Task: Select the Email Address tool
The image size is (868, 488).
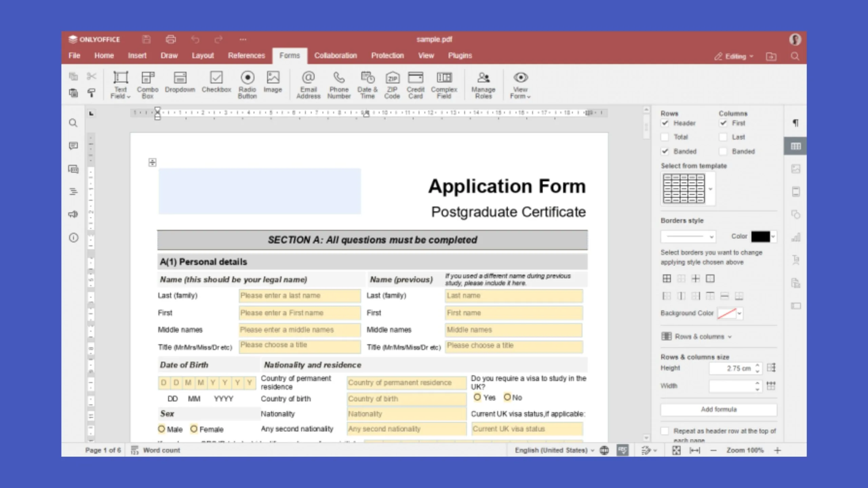Action: pos(308,84)
